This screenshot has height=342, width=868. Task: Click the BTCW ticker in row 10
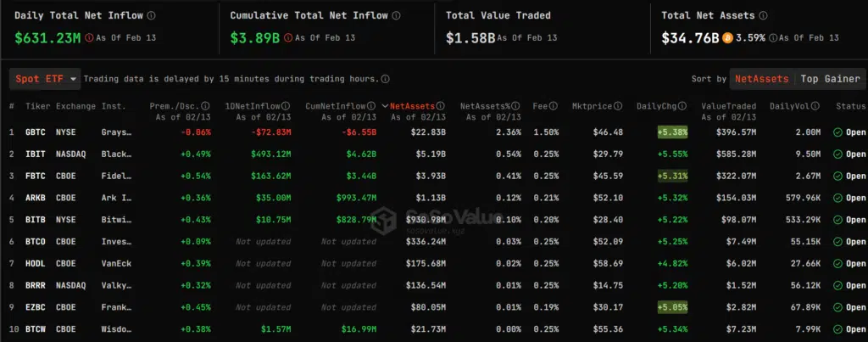36,329
